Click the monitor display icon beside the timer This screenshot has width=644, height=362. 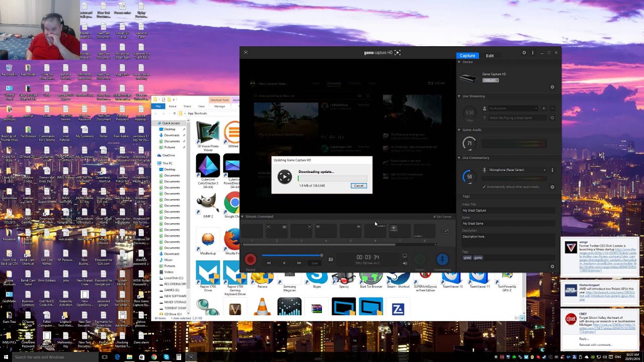[x=405, y=256]
